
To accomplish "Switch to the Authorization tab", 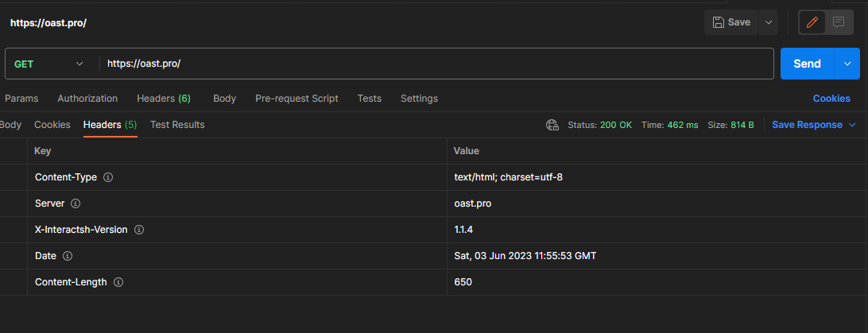I will pos(87,99).
